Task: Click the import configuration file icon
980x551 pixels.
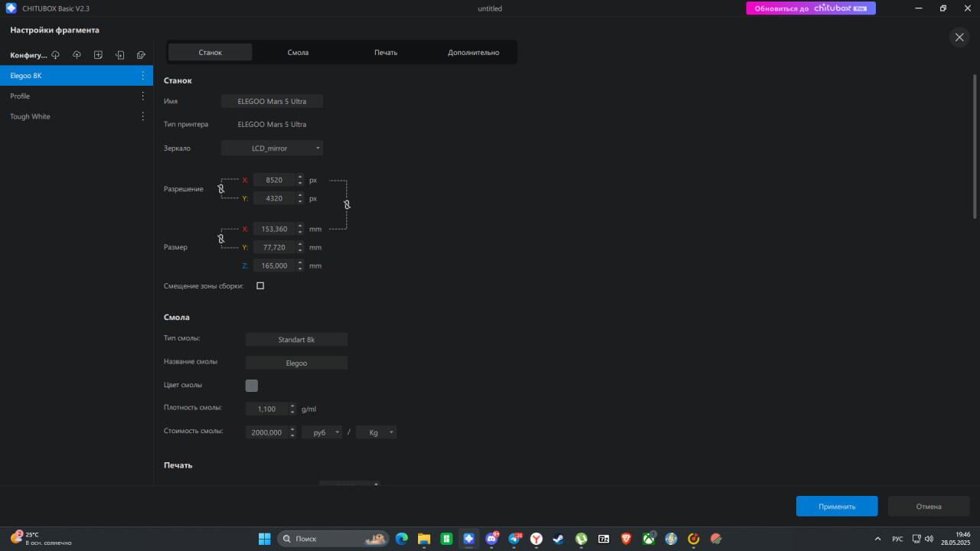Action: (119, 55)
